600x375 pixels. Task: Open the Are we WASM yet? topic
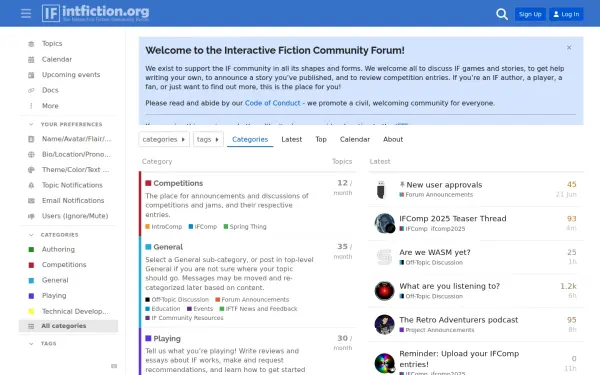(x=435, y=252)
